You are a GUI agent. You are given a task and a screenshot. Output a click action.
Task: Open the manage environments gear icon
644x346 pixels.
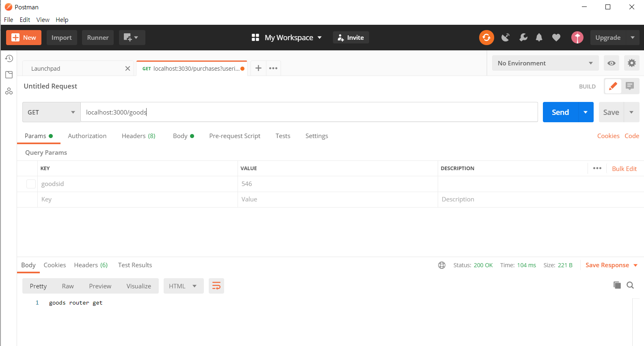tap(631, 63)
